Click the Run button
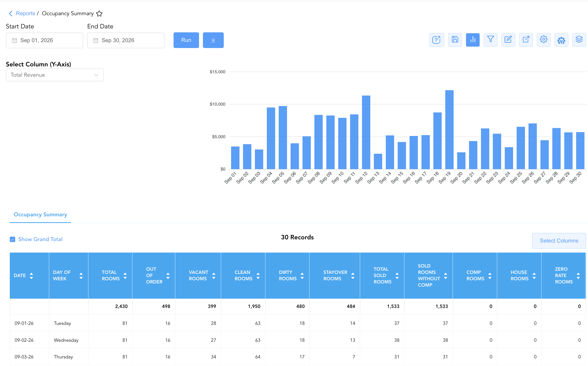This screenshot has width=588, height=366. 186,40
